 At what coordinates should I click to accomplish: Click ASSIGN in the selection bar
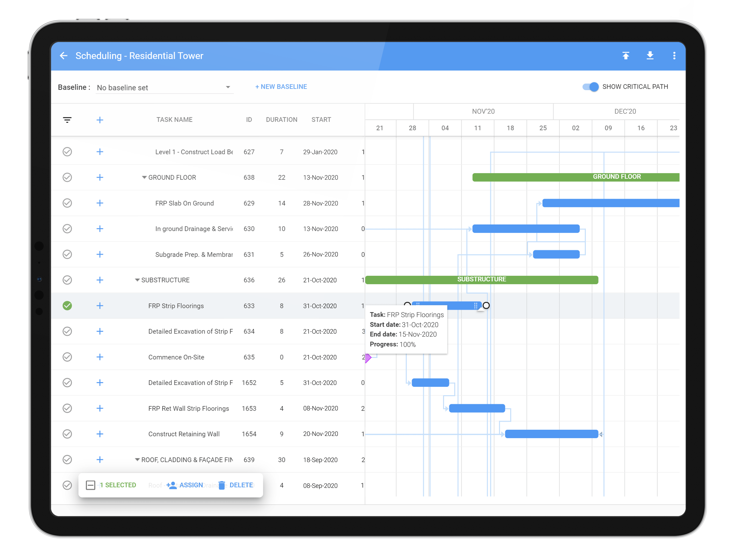(x=185, y=486)
